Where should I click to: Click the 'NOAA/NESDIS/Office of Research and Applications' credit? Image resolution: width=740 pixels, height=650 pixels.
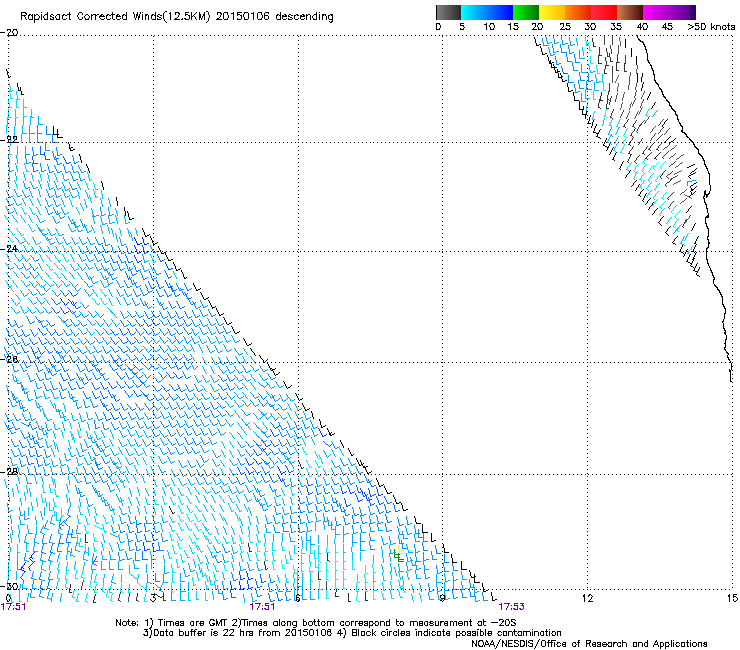tap(589, 644)
